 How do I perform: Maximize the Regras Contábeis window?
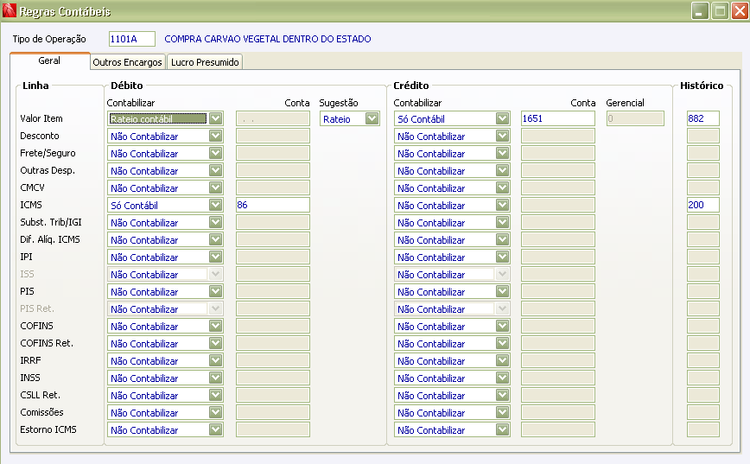tap(719, 11)
